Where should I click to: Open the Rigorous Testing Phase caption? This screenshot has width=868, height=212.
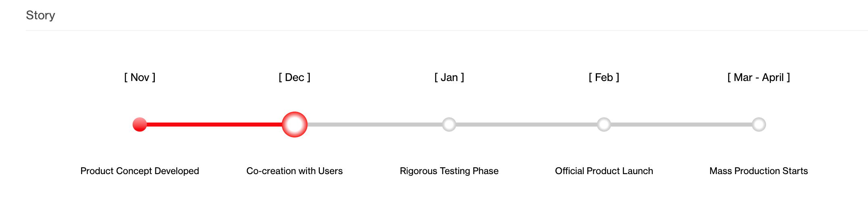tap(449, 171)
